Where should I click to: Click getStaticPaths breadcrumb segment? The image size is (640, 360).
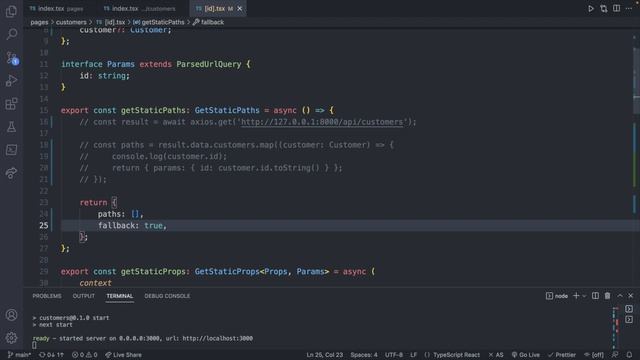point(159,22)
